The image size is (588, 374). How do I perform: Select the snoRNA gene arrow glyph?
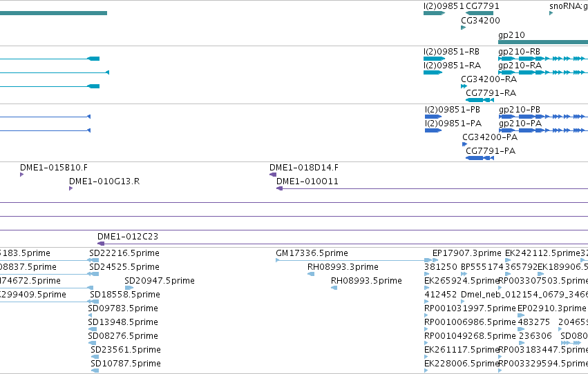[x=551, y=13]
